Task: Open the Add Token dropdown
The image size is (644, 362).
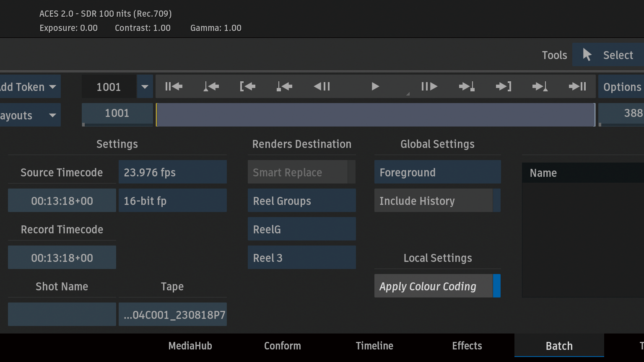Action: pos(29,87)
